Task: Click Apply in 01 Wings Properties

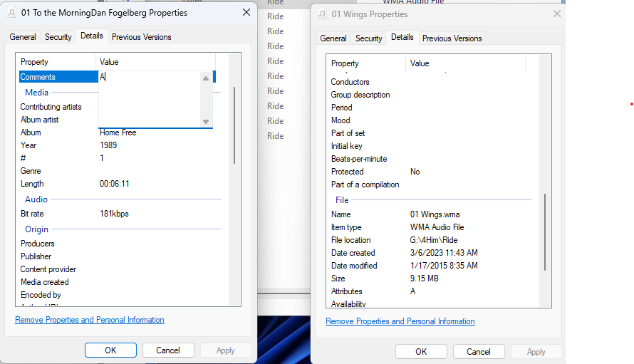Action: (536, 351)
